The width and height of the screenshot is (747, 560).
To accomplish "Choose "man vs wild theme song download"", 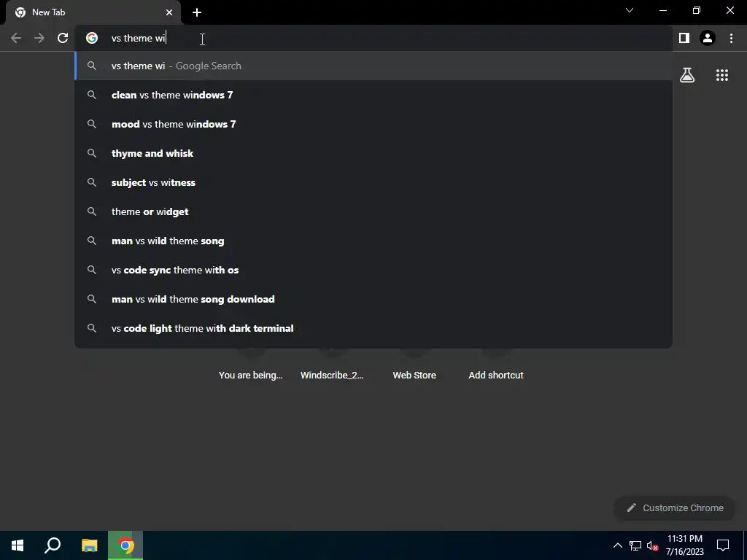I will 373,299.
